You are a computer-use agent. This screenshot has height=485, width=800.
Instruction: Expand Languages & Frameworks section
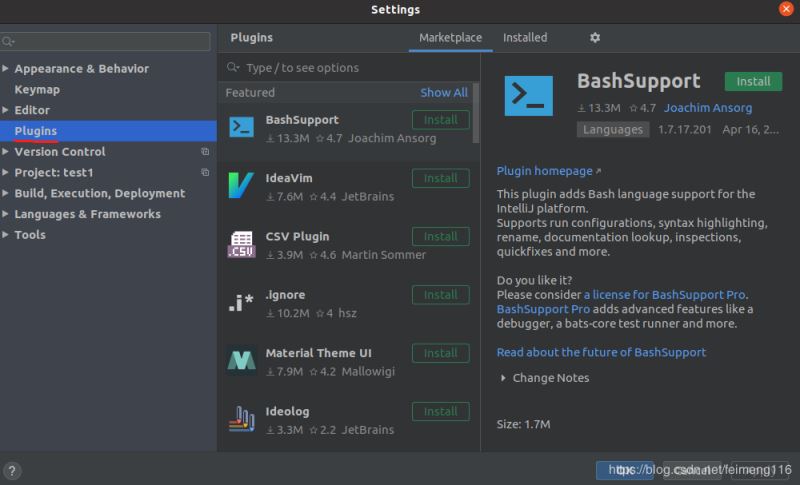(x=5, y=214)
